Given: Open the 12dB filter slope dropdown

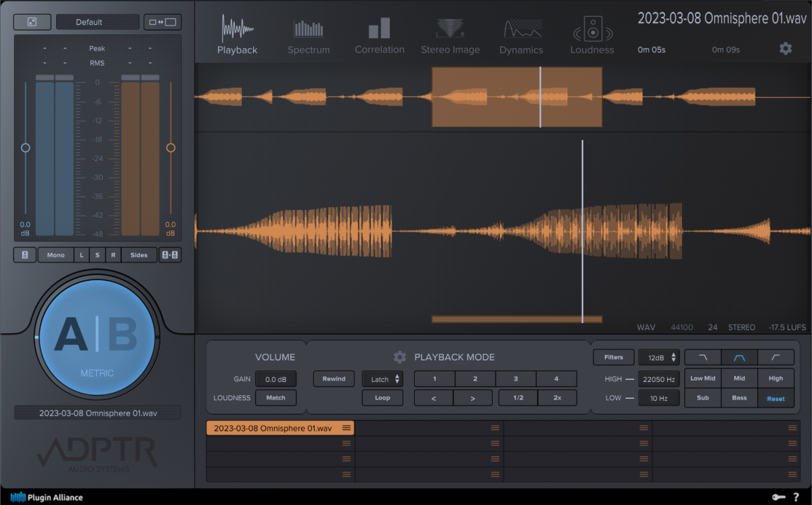Looking at the screenshot, I should tap(658, 357).
